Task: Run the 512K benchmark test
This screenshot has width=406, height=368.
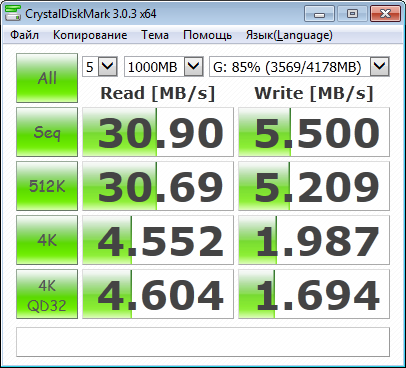Action: click(x=47, y=186)
